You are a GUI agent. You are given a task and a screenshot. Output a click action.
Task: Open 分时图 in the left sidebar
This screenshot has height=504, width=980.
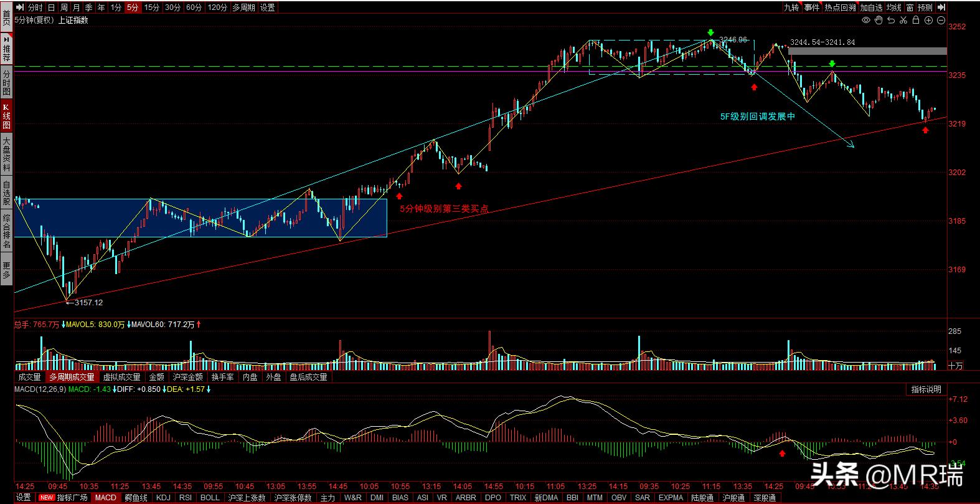point(6,82)
